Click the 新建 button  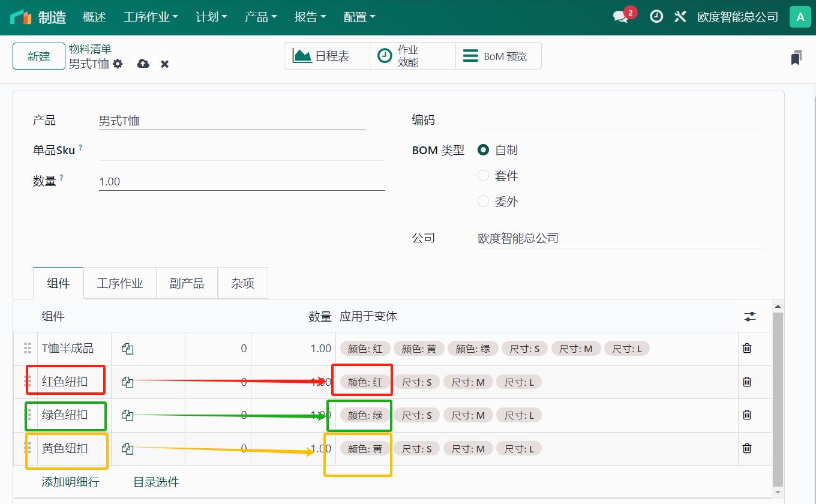38,55
